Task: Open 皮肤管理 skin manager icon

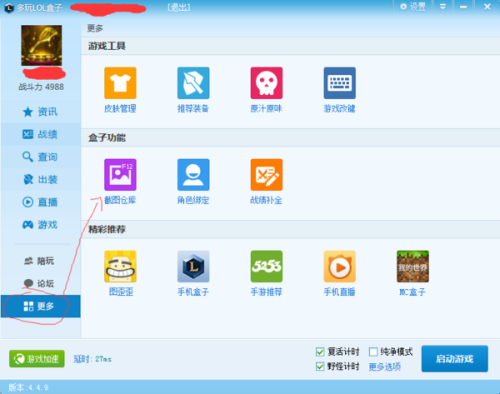Action: 120,83
